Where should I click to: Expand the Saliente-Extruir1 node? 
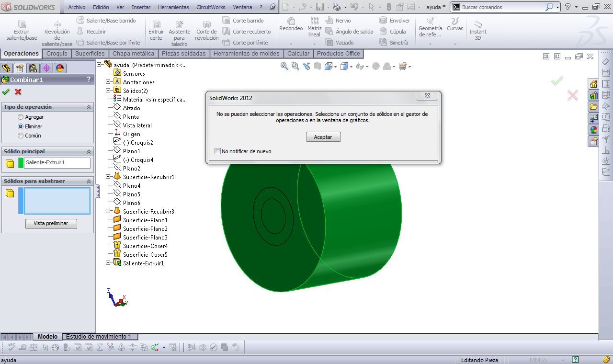pos(108,263)
